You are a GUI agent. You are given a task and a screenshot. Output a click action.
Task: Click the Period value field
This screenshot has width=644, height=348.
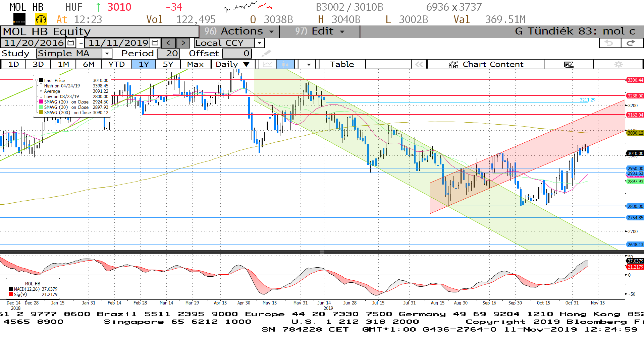click(x=168, y=54)
